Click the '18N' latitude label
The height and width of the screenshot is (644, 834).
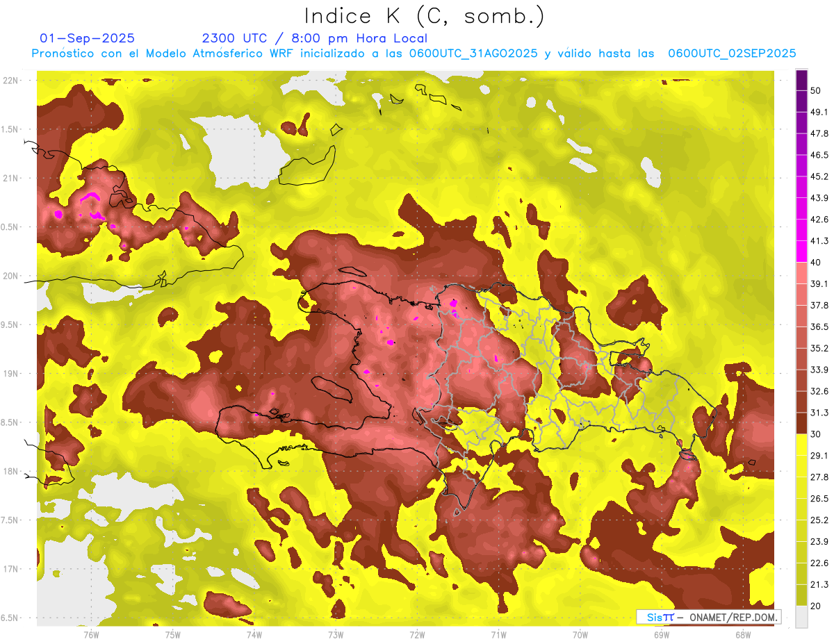(11, 471)
